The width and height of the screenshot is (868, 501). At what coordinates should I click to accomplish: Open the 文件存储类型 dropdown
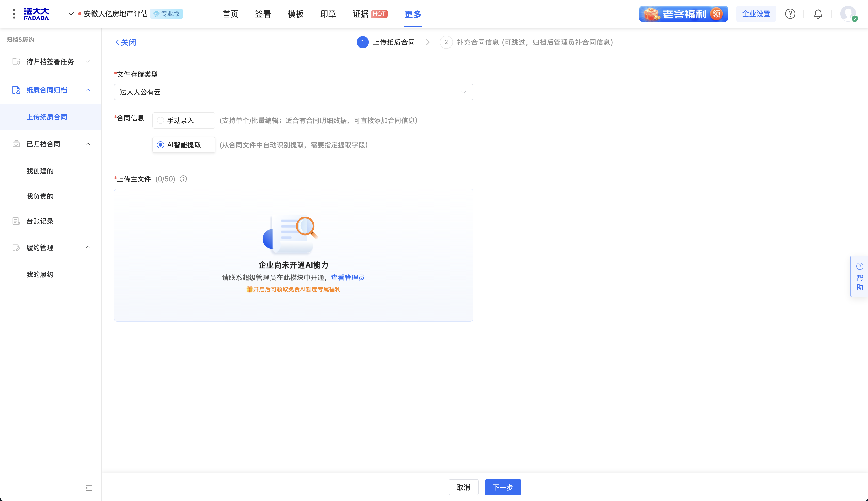point(293,92)
